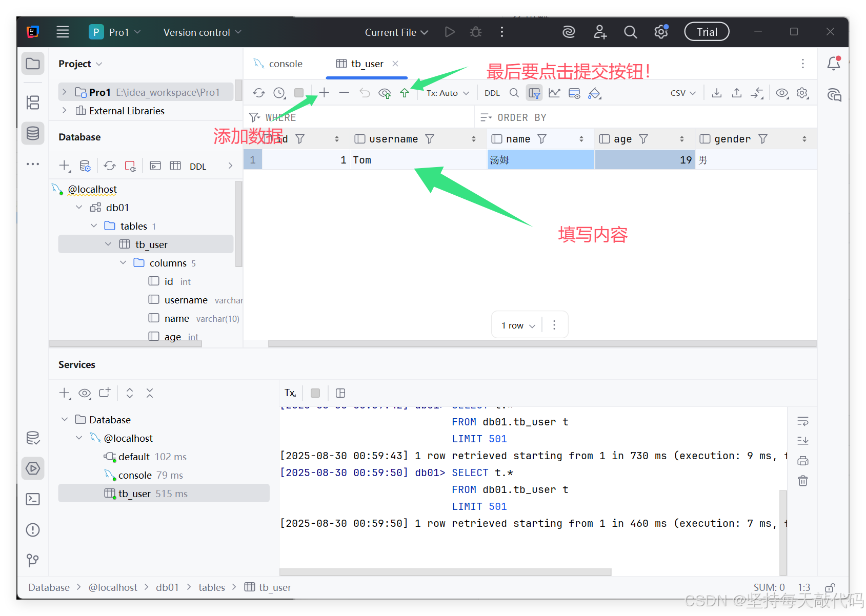The width and height of the screenshot is (866, 616).
Task: Collapse the db01 schema node
Action: [79, 208]
